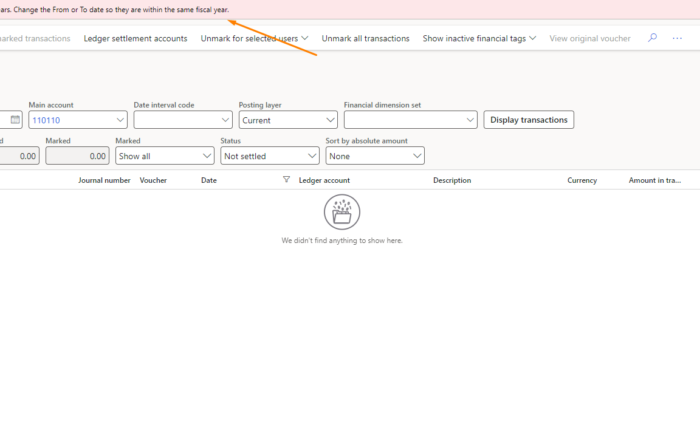700x441 pixels.
Task: Open Ledger settlement accounts
Action: coord(135,38)
